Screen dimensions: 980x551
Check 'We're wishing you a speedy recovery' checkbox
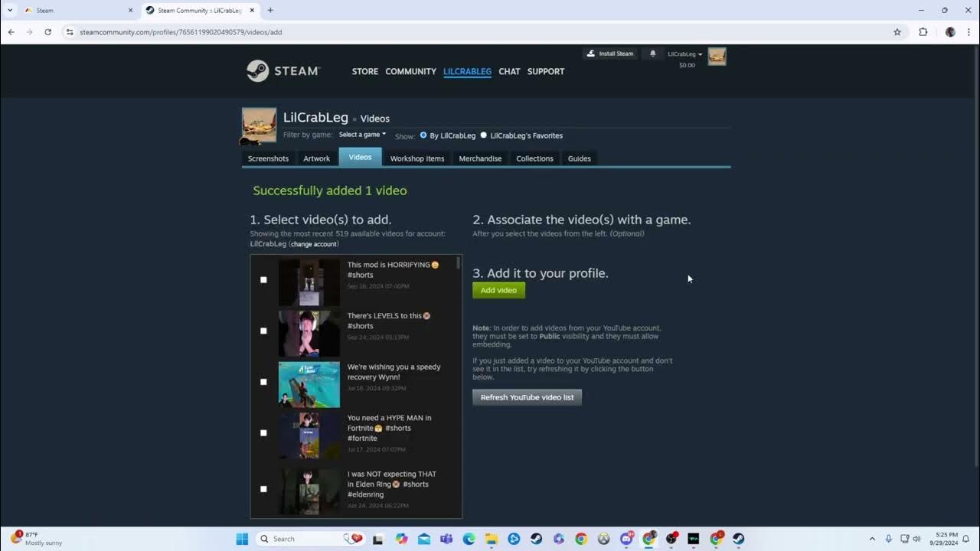tap(263, 382)
